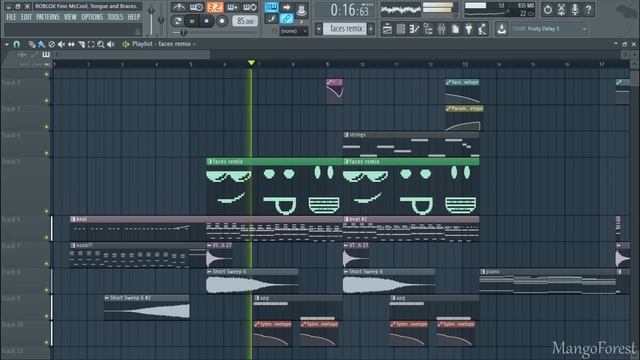640x360 pixels.
Task: Open the VIEW menu
Action: pos(70,17)
